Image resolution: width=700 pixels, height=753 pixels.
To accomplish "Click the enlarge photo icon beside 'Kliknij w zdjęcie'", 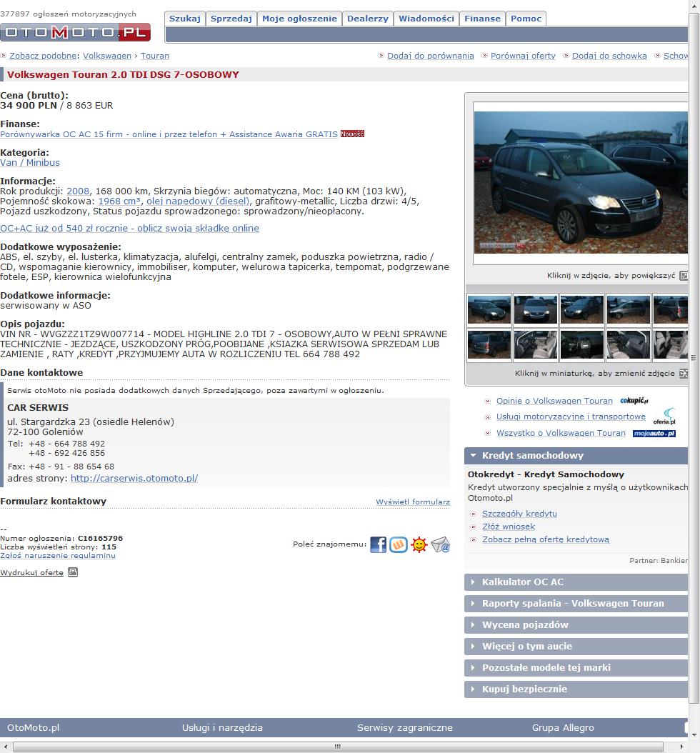I will pyautogui.click(x=684, y=276).
